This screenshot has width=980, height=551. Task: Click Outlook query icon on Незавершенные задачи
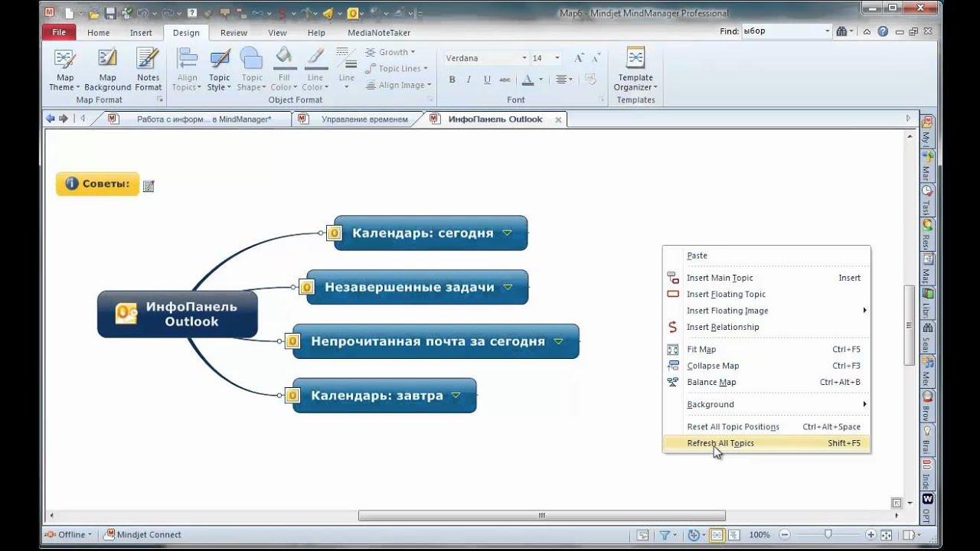306,288
